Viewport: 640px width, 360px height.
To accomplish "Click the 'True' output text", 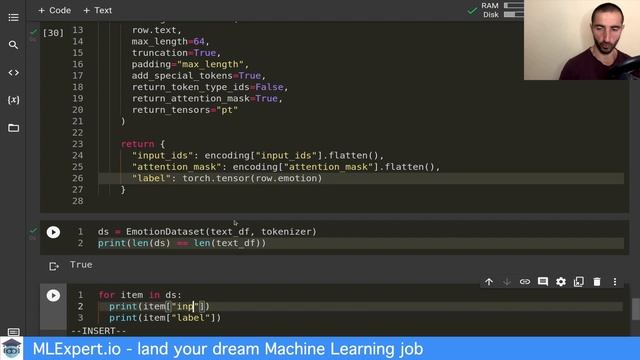I will 81,264.
